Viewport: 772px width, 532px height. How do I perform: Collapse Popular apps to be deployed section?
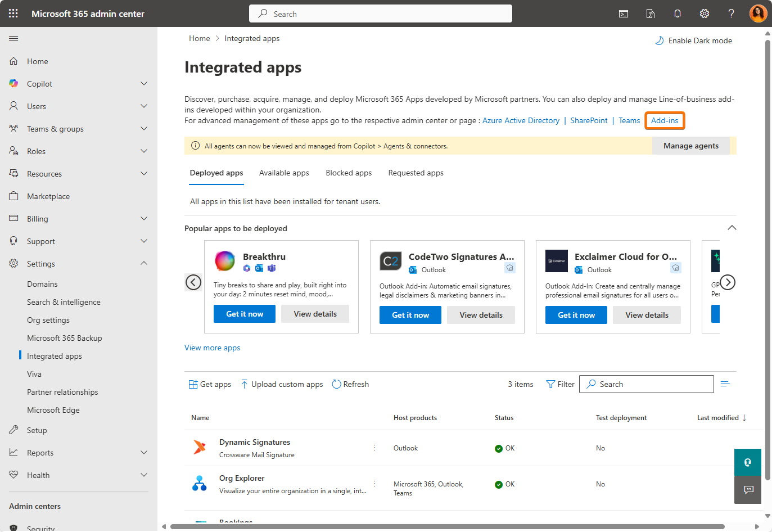tap(732, 228)
